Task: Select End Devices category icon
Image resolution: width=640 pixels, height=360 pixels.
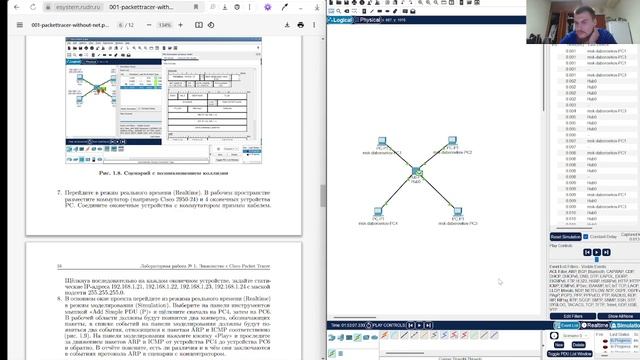Action: click(x=340, y=338)
